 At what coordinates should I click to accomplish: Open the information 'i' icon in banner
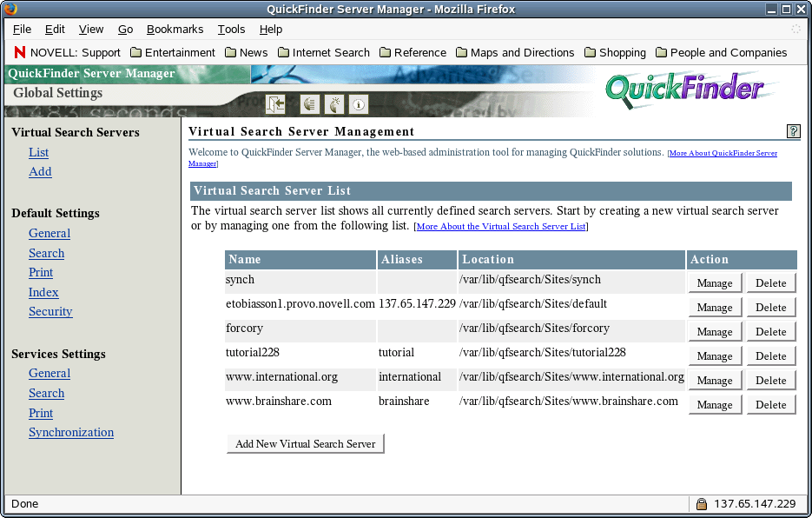359,104
